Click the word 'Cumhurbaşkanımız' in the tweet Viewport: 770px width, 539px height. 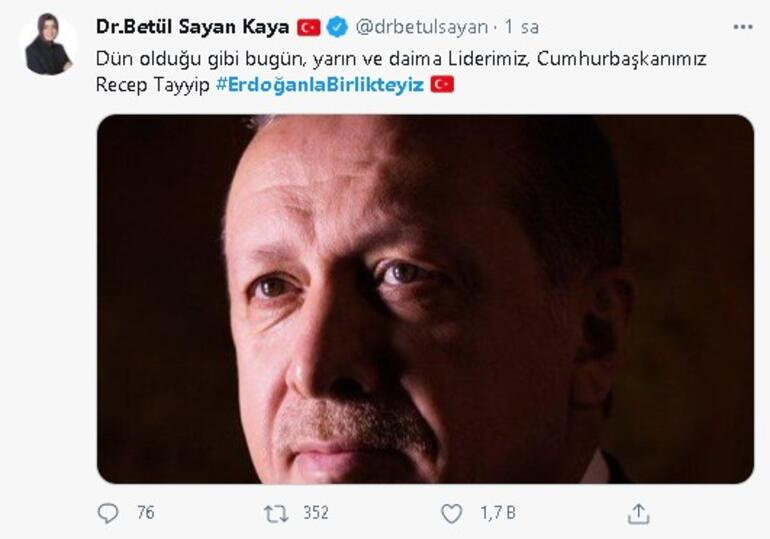[x=622, y=59]
